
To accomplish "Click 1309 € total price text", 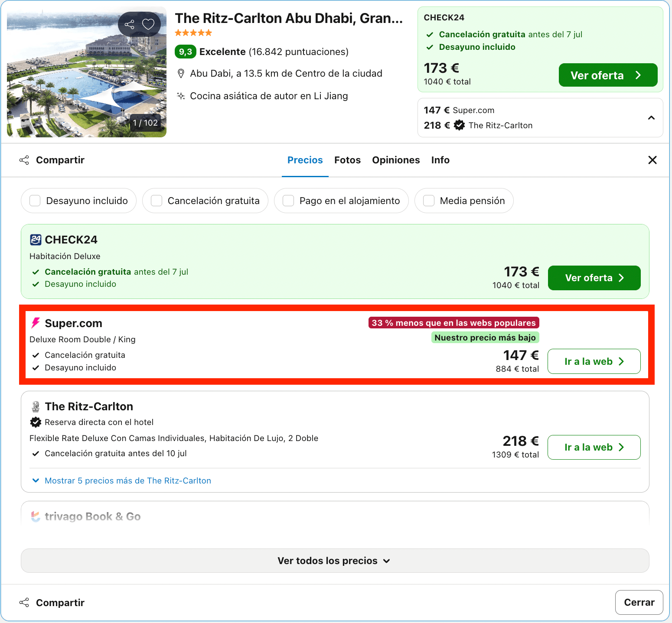I will [515, 454].
